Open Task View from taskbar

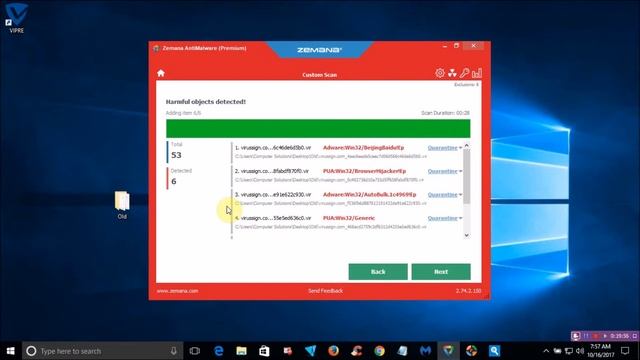tap(195, 351)
